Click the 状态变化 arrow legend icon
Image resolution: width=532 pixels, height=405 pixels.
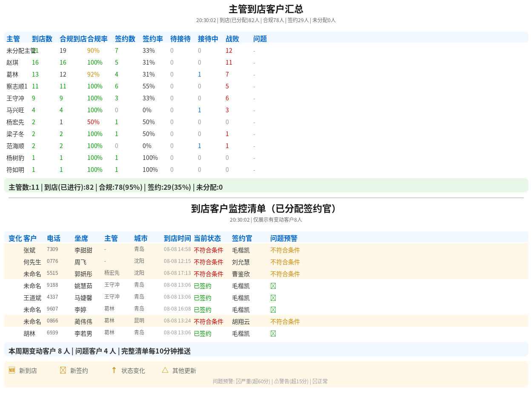(114, 370)
